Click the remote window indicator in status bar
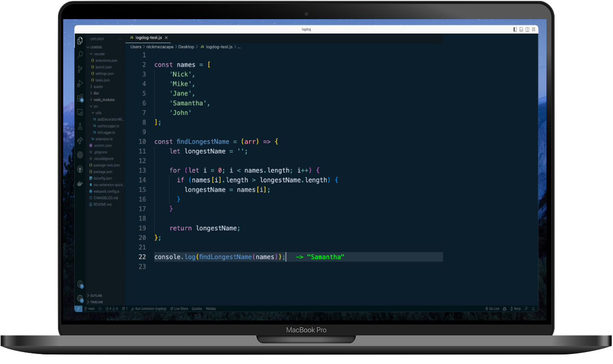The height and width of the screenshot is (364, 613). click(79, 308)
